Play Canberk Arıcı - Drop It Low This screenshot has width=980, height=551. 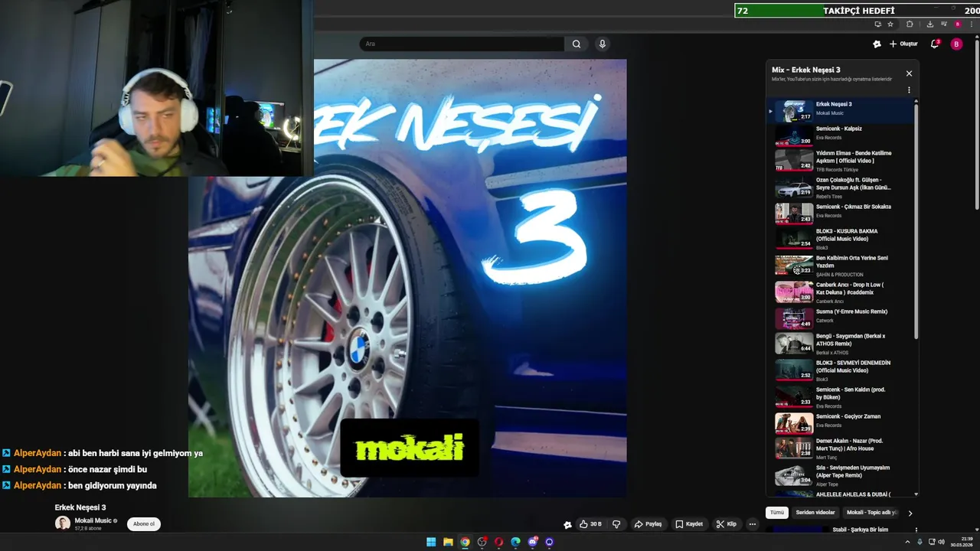coord(840,292)
